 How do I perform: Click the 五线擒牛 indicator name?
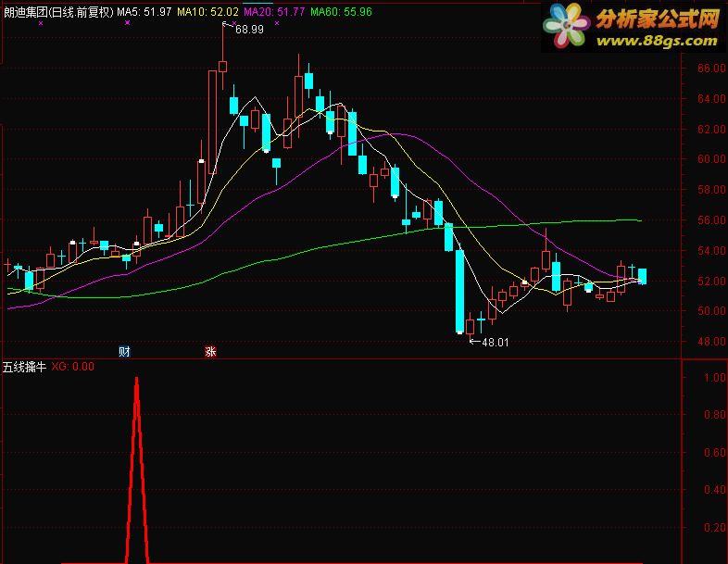click(24, 367)
